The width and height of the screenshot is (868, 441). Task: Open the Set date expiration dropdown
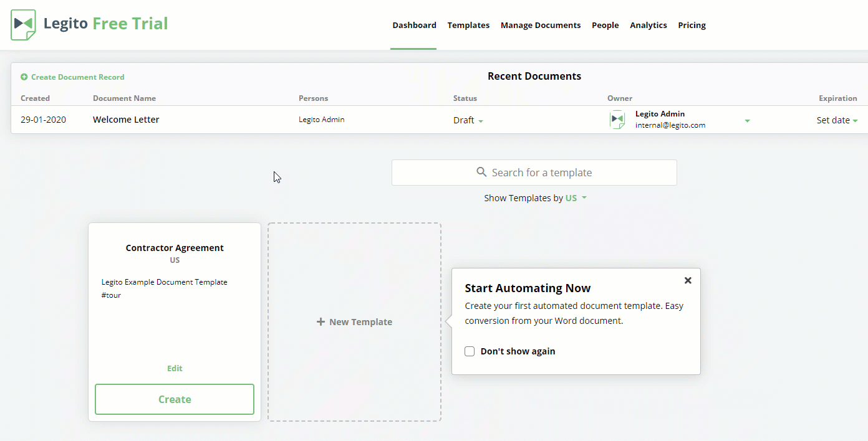(837, 120)
